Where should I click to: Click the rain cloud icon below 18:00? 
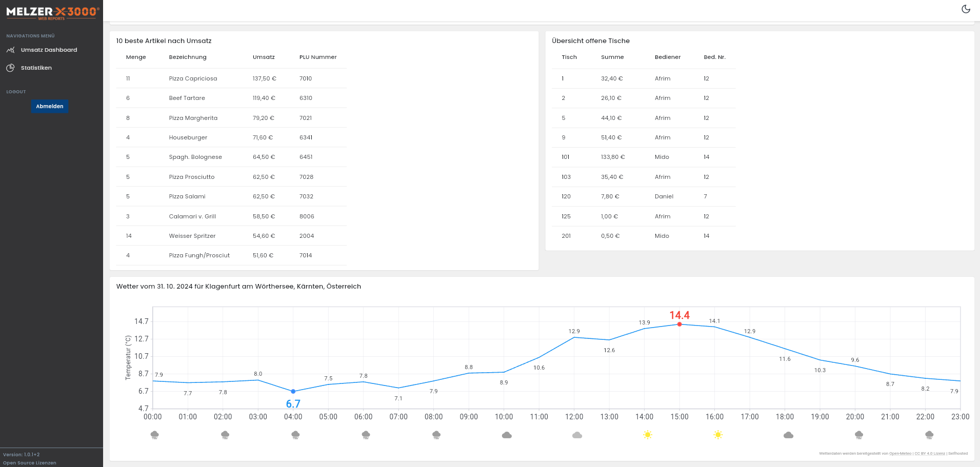(x=788, y=435)
